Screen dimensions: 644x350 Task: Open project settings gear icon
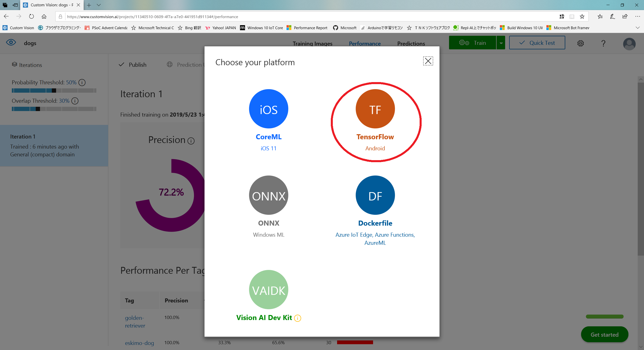coord(581,43)
